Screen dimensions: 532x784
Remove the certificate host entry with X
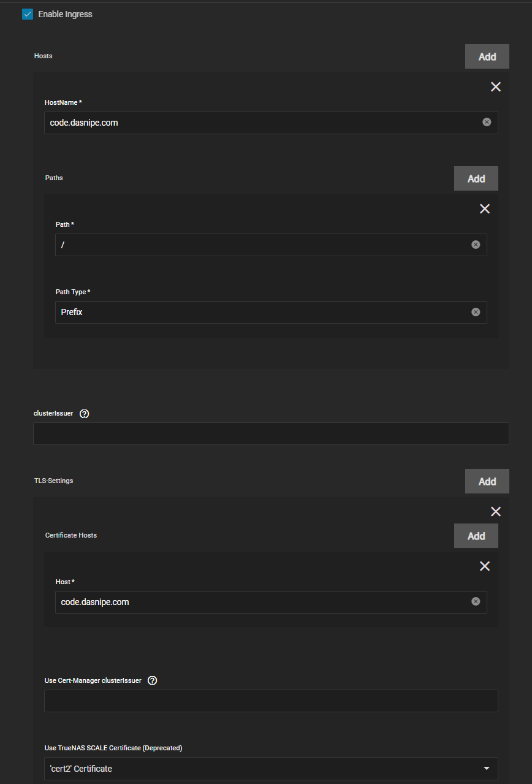pyautogui.click(x=484, y=566)
